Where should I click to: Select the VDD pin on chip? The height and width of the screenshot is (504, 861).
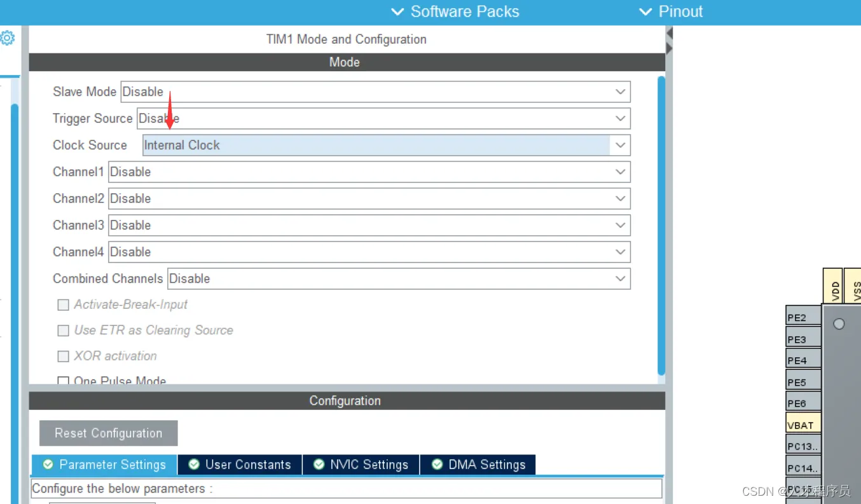tap(833, 285)
